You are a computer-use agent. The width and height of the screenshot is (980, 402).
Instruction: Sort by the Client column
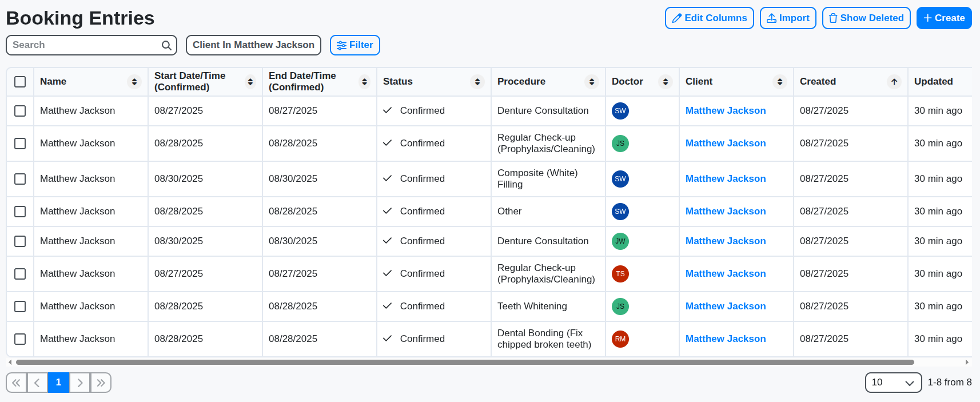coord(780,82)
